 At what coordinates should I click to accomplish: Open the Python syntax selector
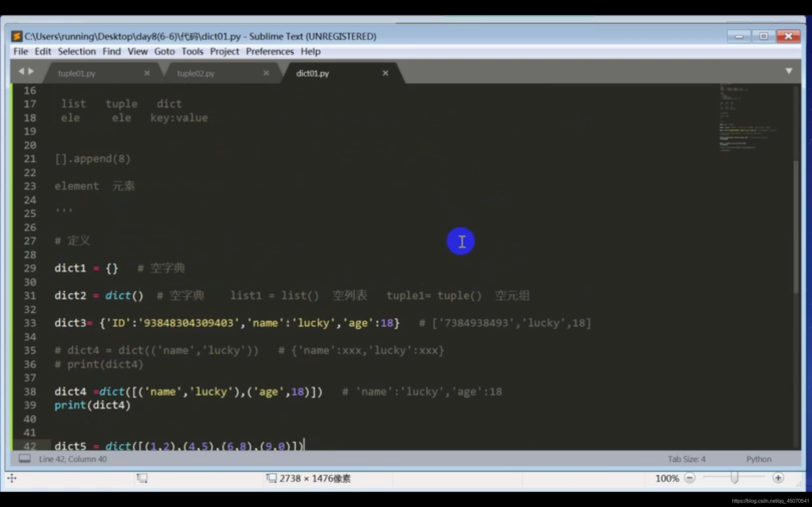coord(759,459)
